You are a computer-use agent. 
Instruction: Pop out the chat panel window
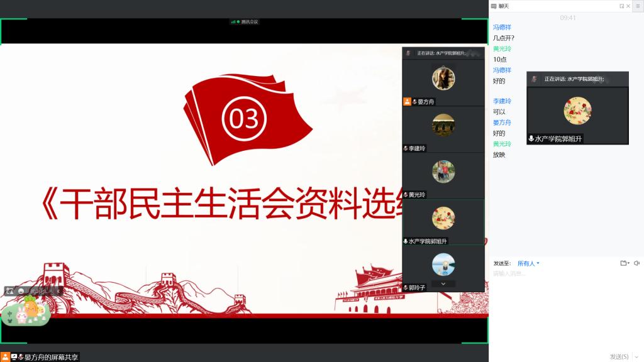tap(622, 6)
